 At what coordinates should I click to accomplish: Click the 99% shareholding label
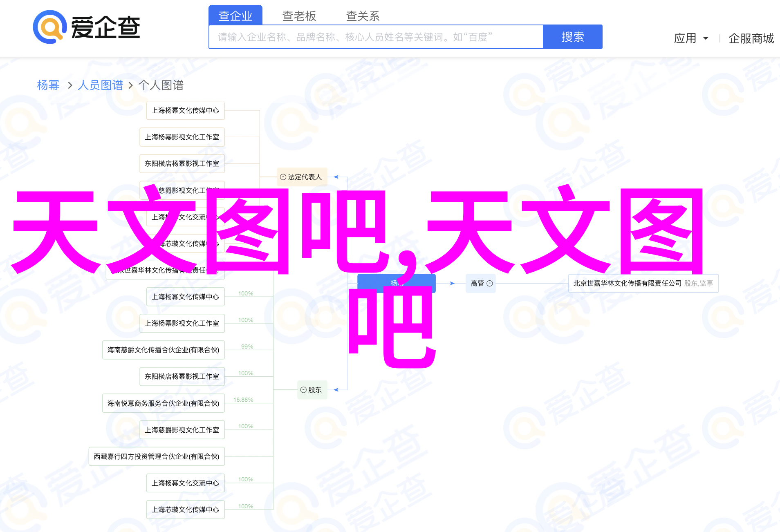[x=247, y=346]
